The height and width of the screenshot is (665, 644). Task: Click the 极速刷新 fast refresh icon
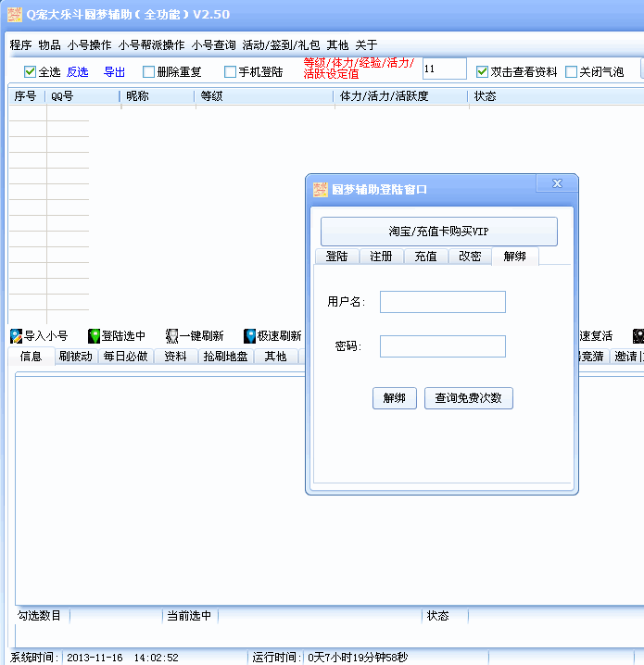[249, 336]
